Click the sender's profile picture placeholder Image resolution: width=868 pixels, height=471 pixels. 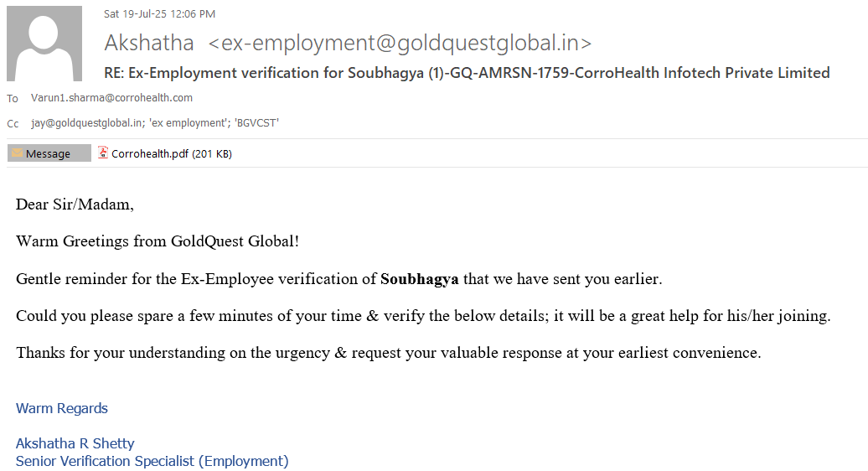[44, 44]
